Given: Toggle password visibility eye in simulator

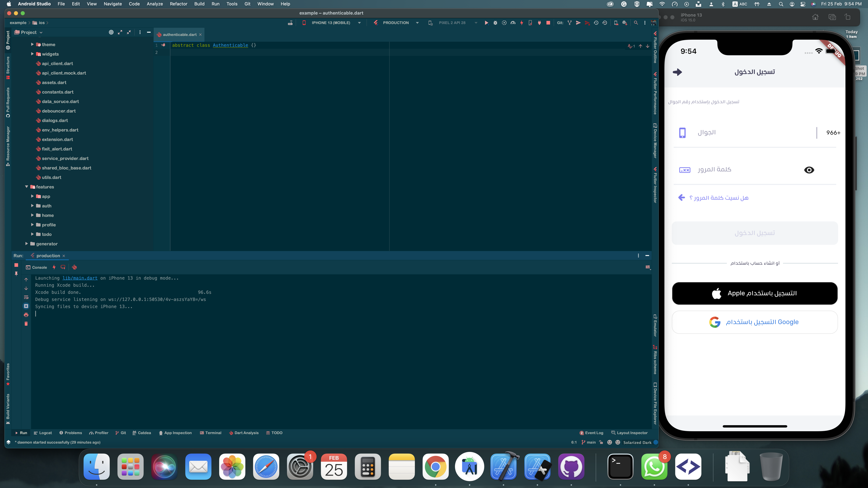Looking at the screenshot, I should (809, 170).
